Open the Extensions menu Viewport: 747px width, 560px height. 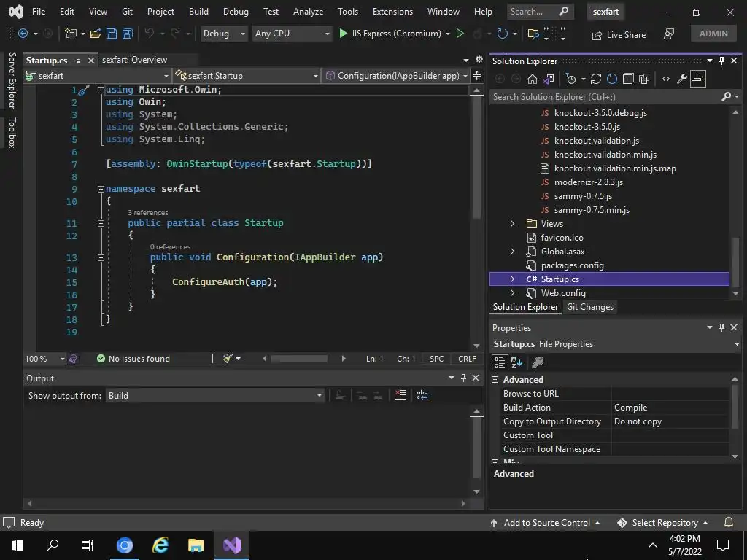[x=392, y=12]
